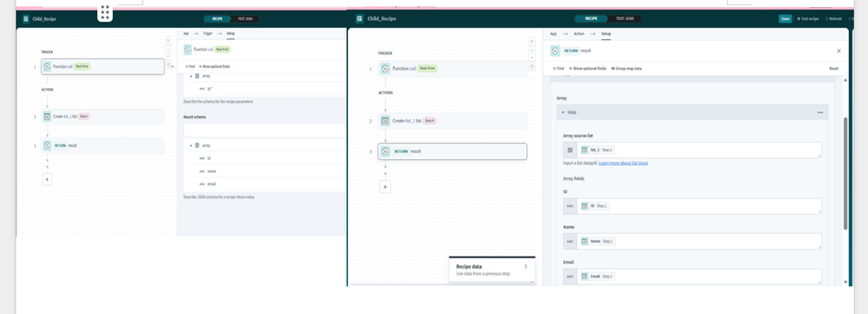Click the Child_Recipe document icon in left window
868x314 pixels.
point(26,18)
